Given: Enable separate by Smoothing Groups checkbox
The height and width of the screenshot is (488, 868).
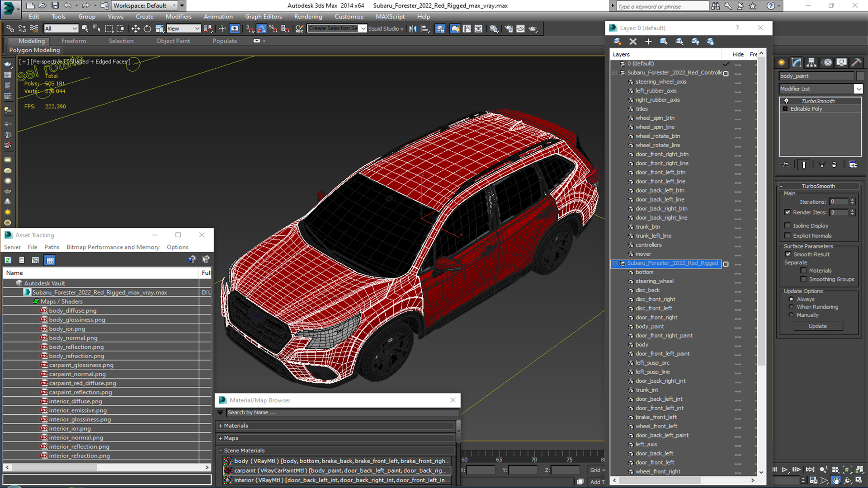Looking at the screenshot, I should (804, 279).
